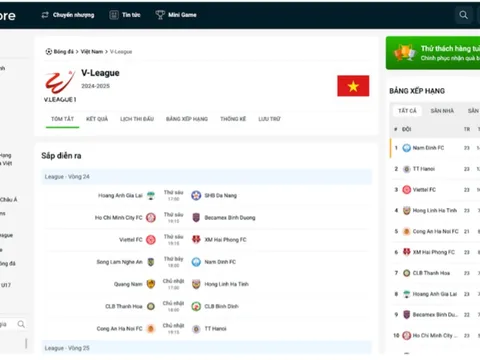Switch to the TÓM TẮT tab
Screen dimensions: 480x360
pyautogui.click(x=62, y=119)
